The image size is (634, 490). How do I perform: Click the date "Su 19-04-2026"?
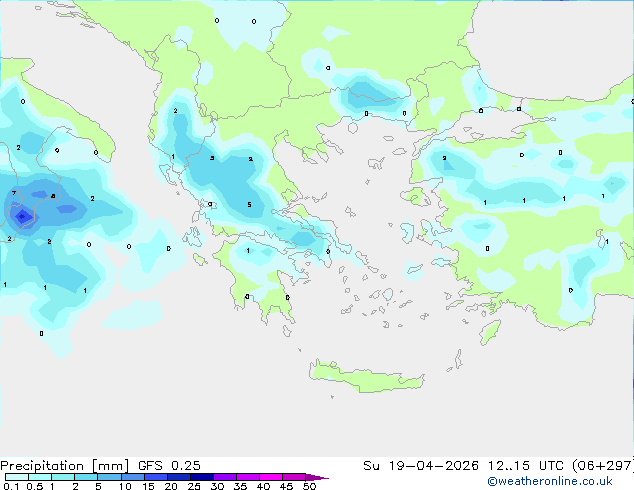click(421, 466)
